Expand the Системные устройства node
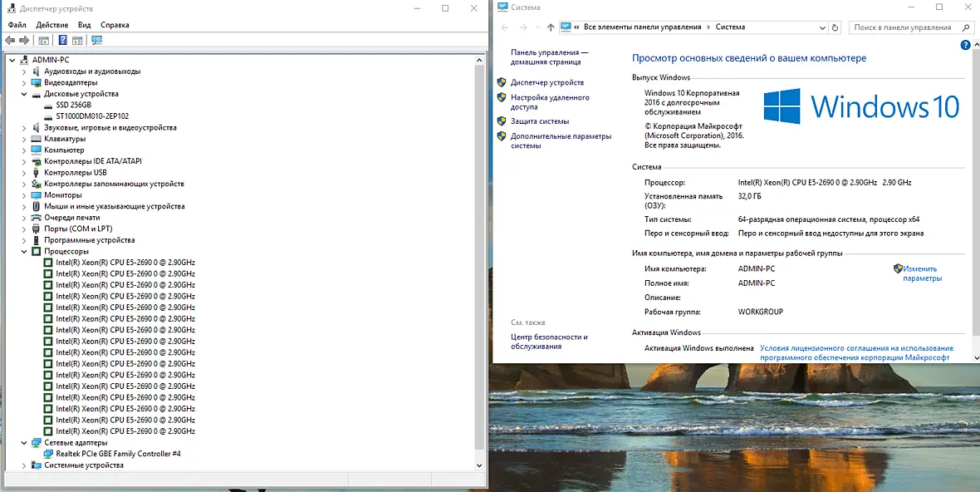The image size is (980, 492). pyautogui.click(x=24, y=465)
